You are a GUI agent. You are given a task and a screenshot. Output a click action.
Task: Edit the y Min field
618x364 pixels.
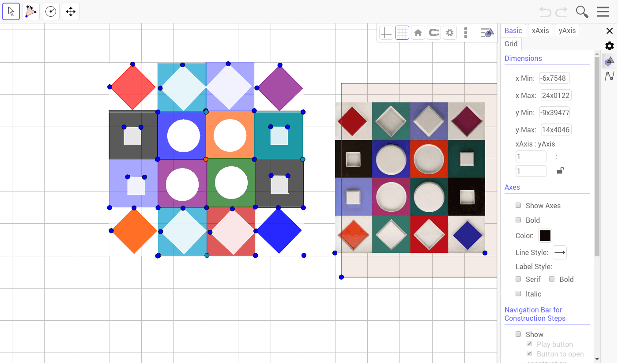point(554,113)
